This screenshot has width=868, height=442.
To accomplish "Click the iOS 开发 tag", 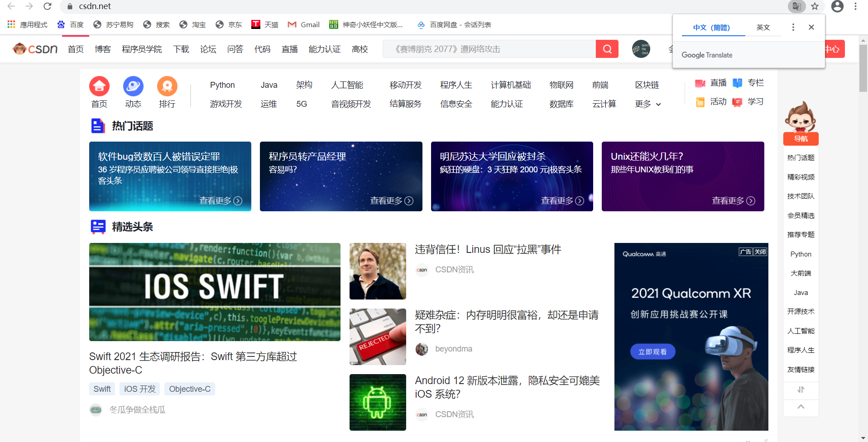I will tap(140, 389).
